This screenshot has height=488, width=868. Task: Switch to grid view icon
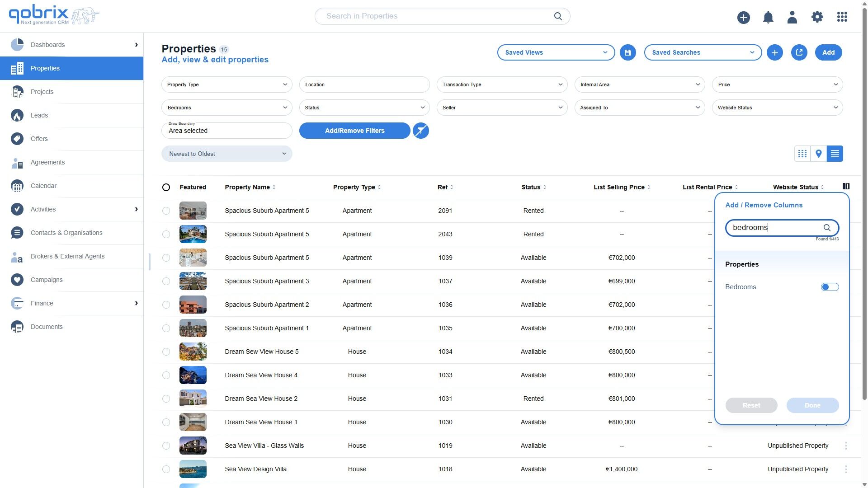[802, 154]
